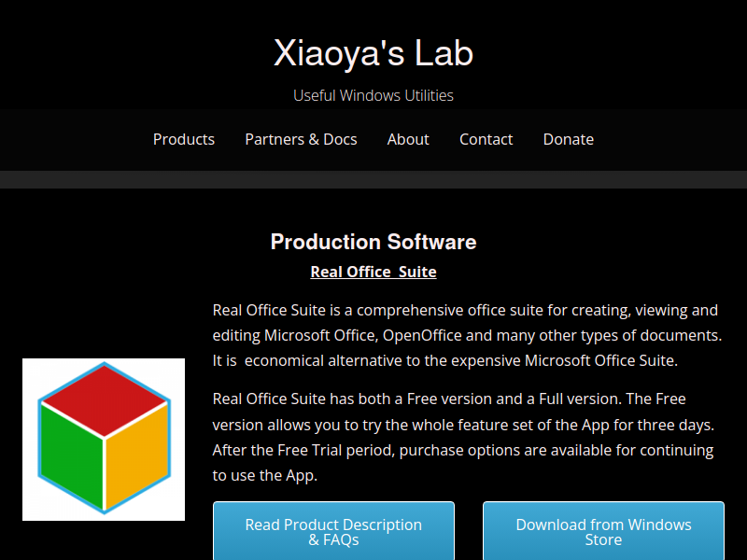Screen dimensions: 747x560
Task: Click the red top face of cube logo
Action: click(104, 399)
